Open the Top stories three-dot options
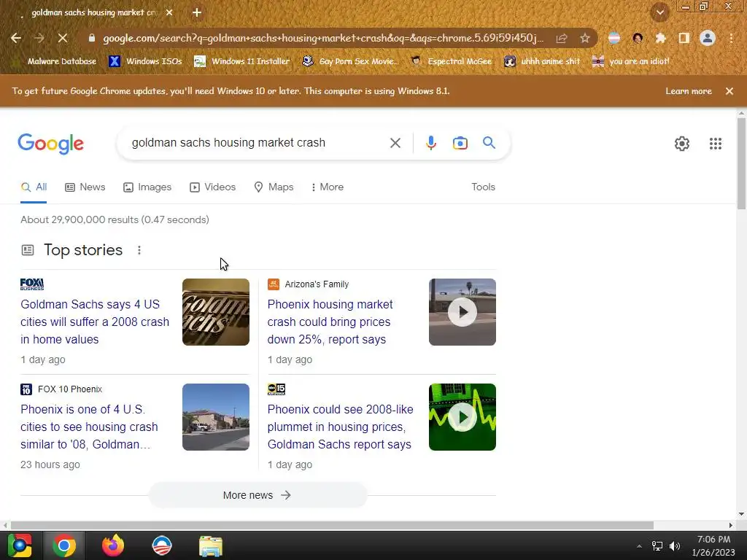The width and height of the screenshot is (747, 560). 139,250
